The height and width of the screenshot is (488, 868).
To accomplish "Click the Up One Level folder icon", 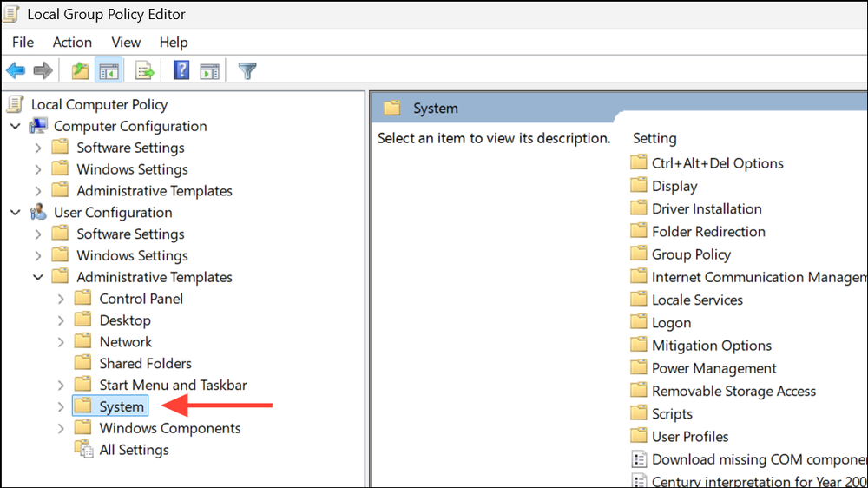I will [x=80, y=70].
